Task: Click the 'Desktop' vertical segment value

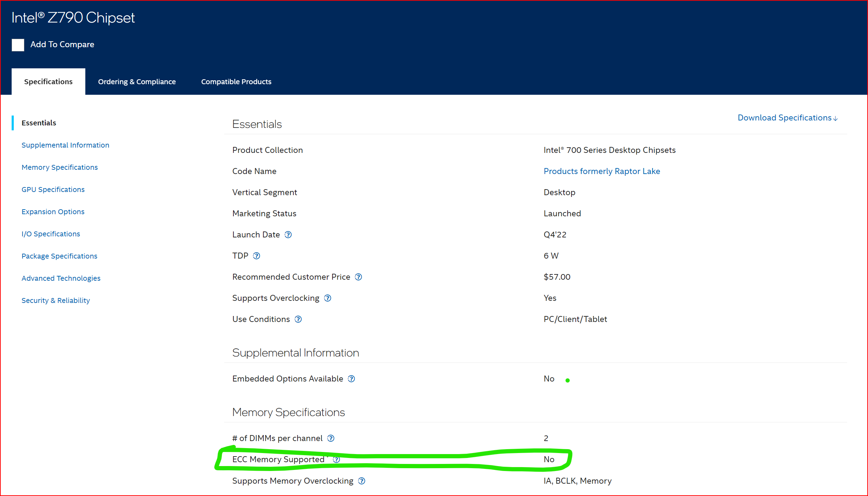Action: pyautogui.click(x=560, y=192)
